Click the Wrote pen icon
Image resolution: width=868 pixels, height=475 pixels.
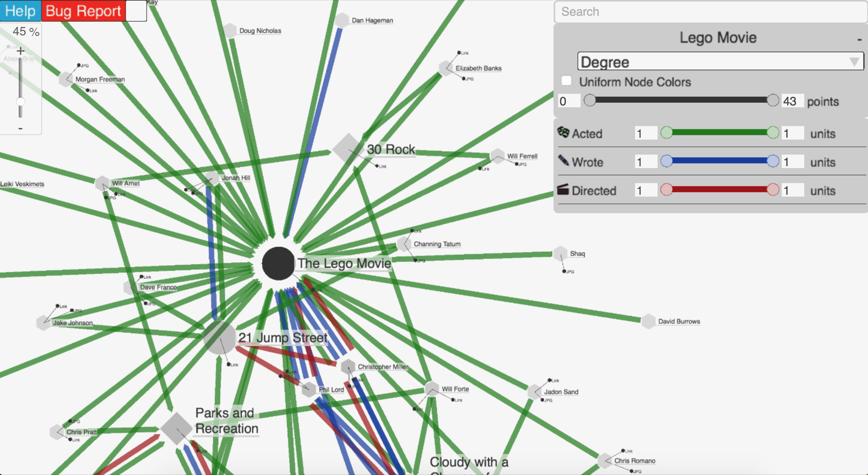point(563,161)
